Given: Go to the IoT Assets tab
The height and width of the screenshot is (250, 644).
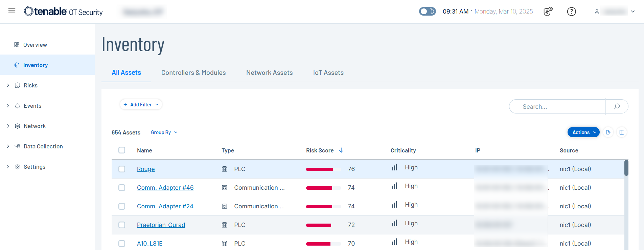Looking at the screenshot, I should click(x=328, y=72).
